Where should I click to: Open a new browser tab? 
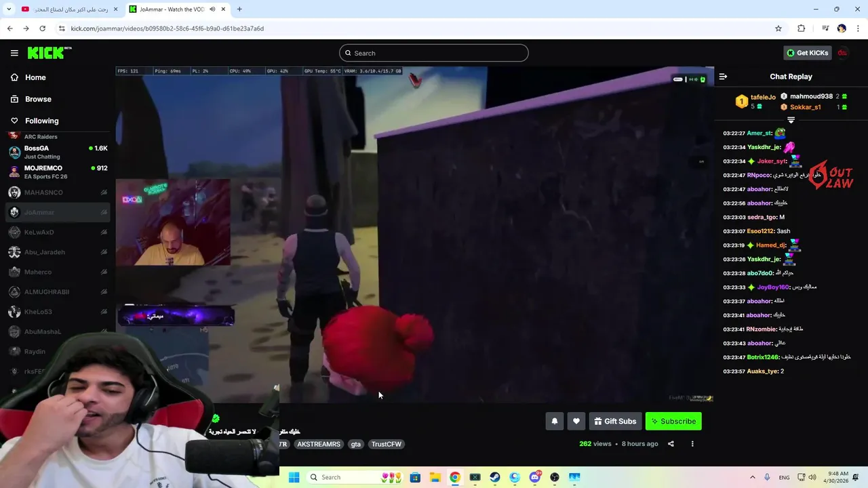(x=239, y=9)
